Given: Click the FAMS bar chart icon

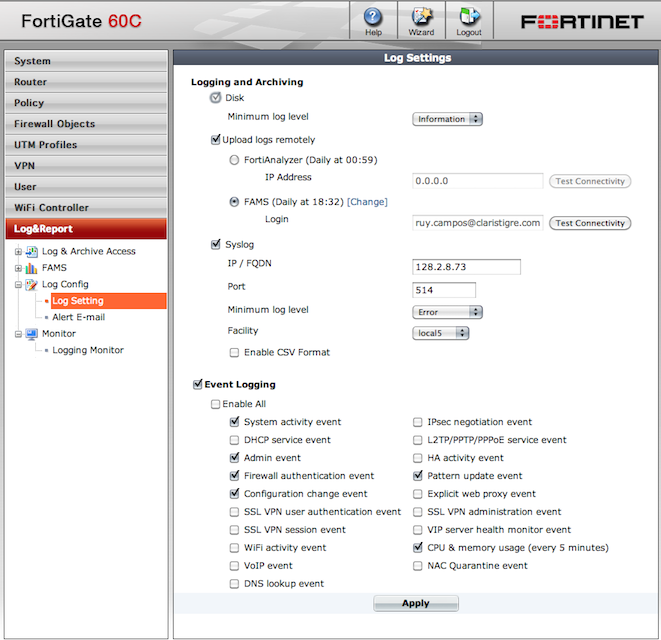Looking at the screenshot, I should pos(32,268).
